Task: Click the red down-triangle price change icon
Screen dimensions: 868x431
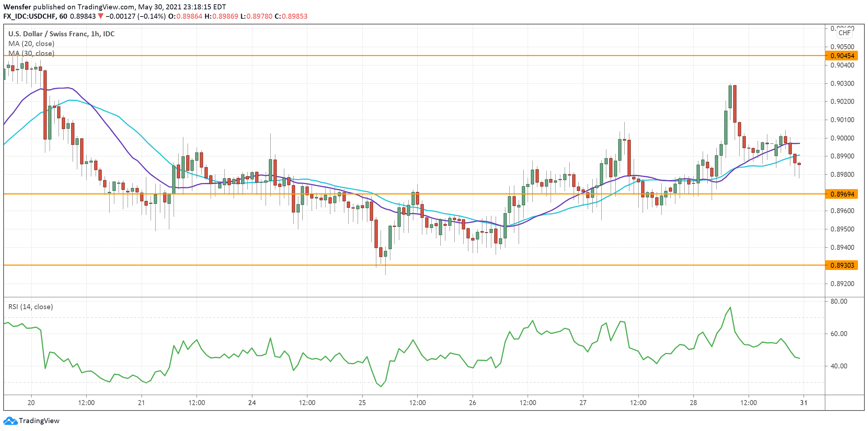Action: tap(101, 16)
